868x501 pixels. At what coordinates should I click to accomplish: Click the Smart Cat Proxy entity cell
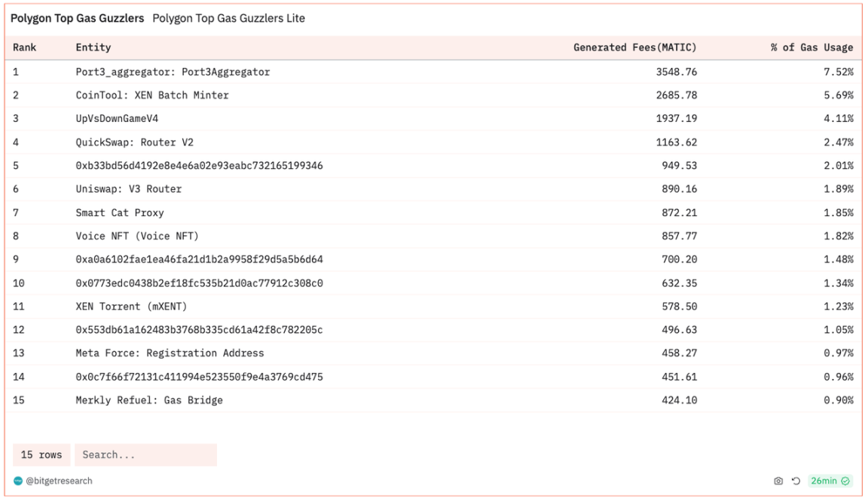[120, 212]
